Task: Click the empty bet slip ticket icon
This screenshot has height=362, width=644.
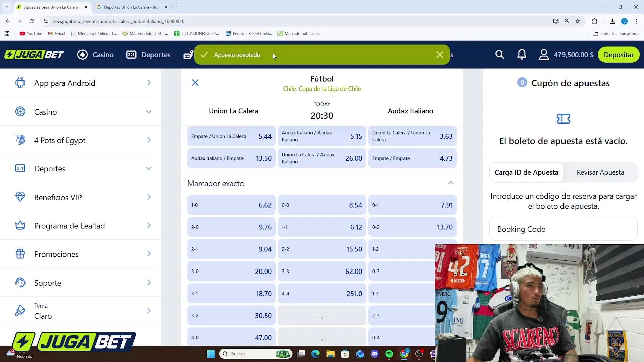Action: [563, 119]
